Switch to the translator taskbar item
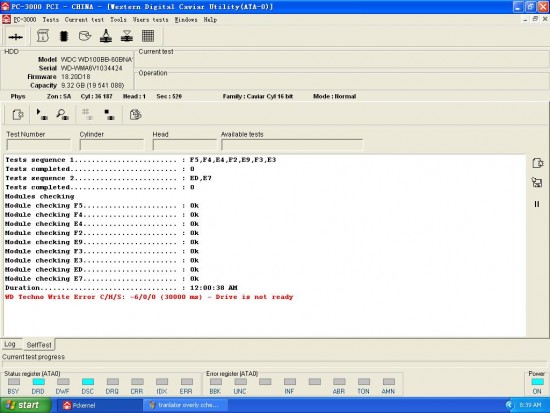 [185, 406]
